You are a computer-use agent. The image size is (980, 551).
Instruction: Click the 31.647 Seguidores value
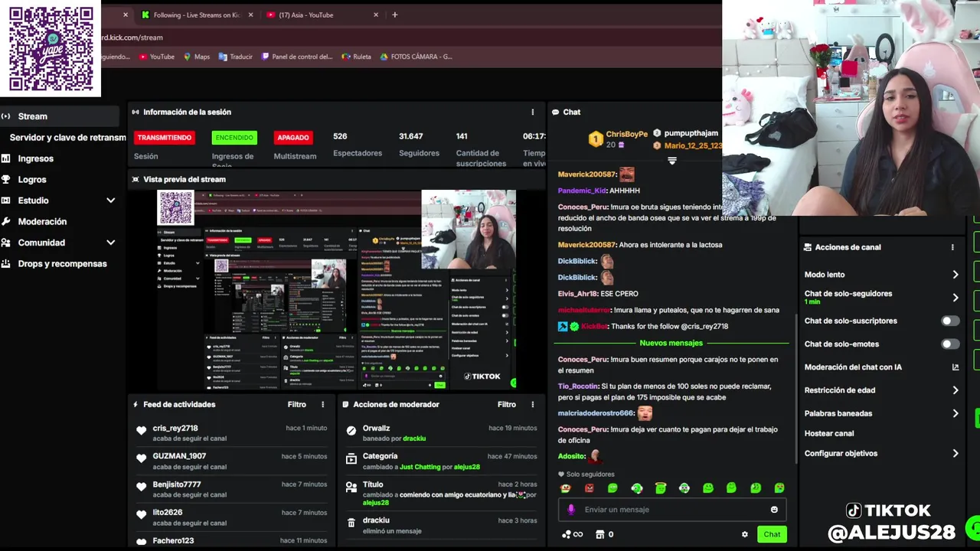(410, 136)
